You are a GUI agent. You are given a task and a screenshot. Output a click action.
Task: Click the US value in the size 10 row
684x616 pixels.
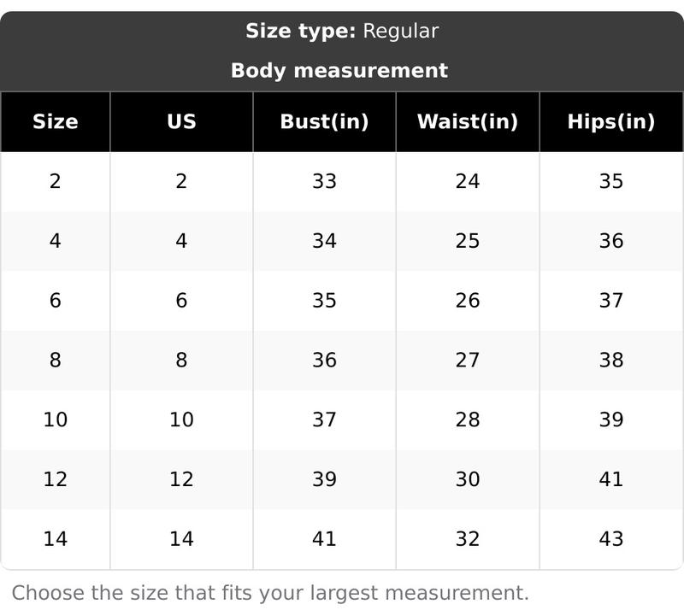pyautogui.click(x=181, y=420)
